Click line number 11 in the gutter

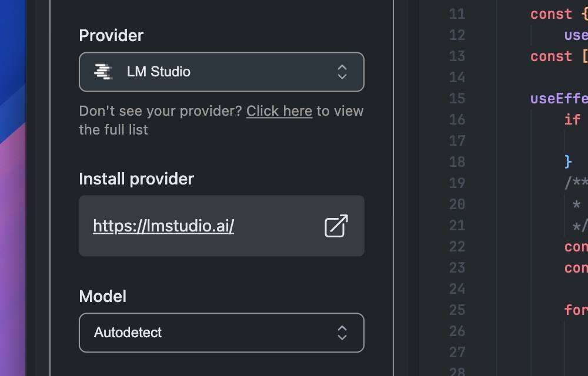point(457,14)
